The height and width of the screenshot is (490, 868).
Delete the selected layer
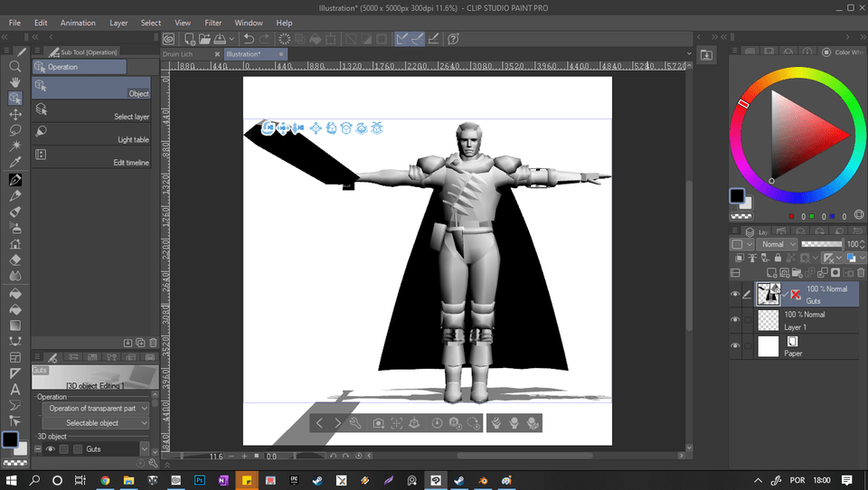coord(861,272)
